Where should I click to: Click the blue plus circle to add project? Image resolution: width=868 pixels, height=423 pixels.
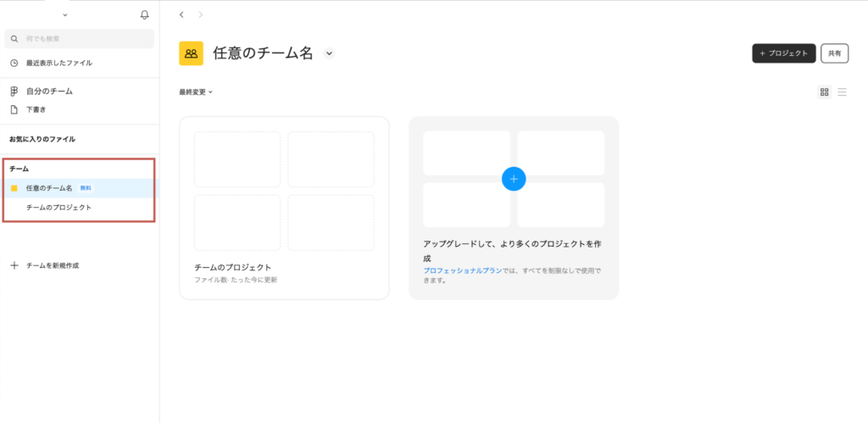pyautogui.click(x=514, y=179)
